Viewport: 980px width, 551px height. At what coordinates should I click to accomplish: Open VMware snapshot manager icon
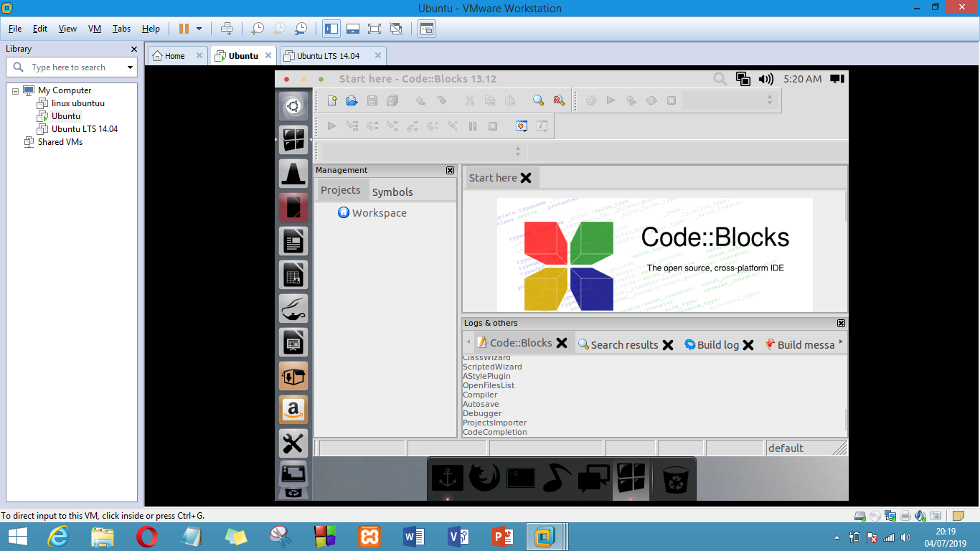coord(301,29)
